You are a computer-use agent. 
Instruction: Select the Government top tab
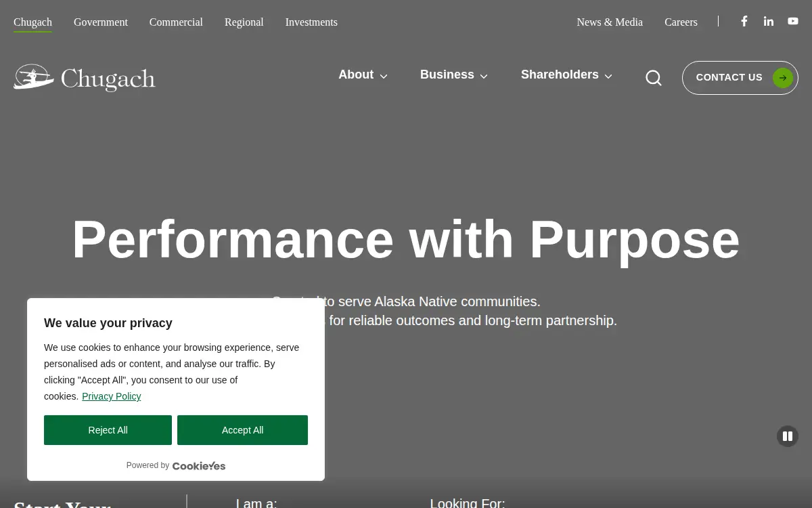tap(101, 22)
